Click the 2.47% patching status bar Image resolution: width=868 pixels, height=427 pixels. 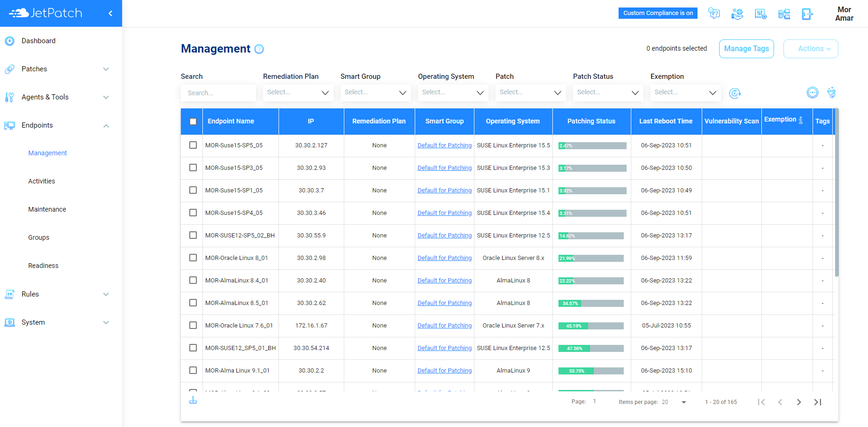pyautogui.click(x=592, y=145)
